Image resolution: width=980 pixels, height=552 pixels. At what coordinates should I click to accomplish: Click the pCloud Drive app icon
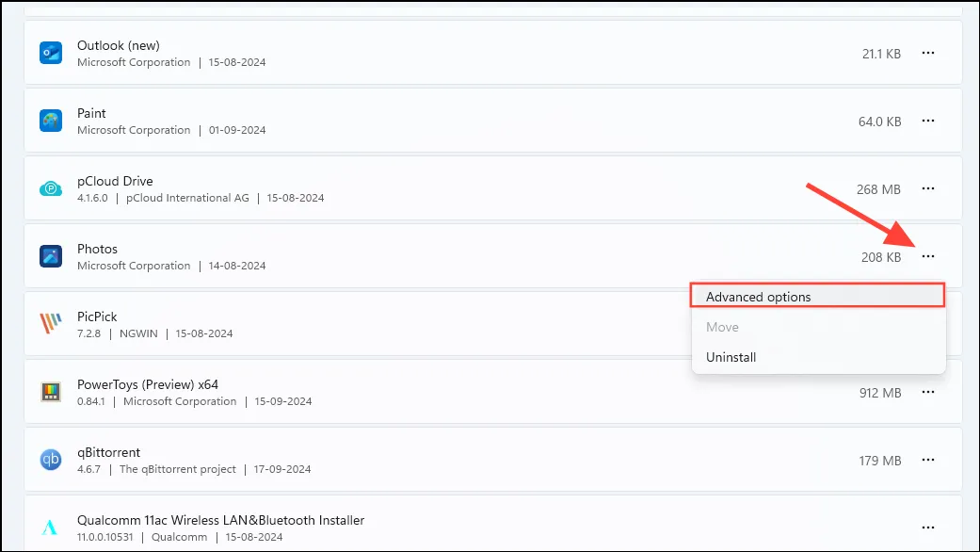51,188
